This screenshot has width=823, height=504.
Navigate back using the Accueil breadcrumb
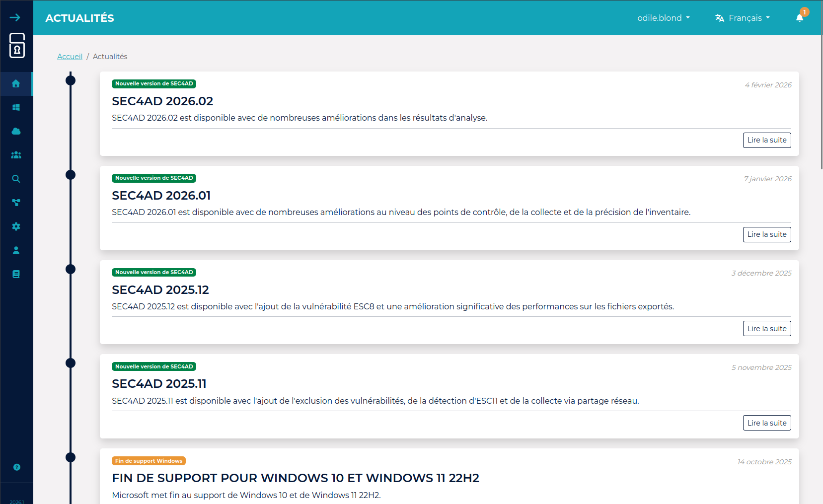(x=70, y=56)
